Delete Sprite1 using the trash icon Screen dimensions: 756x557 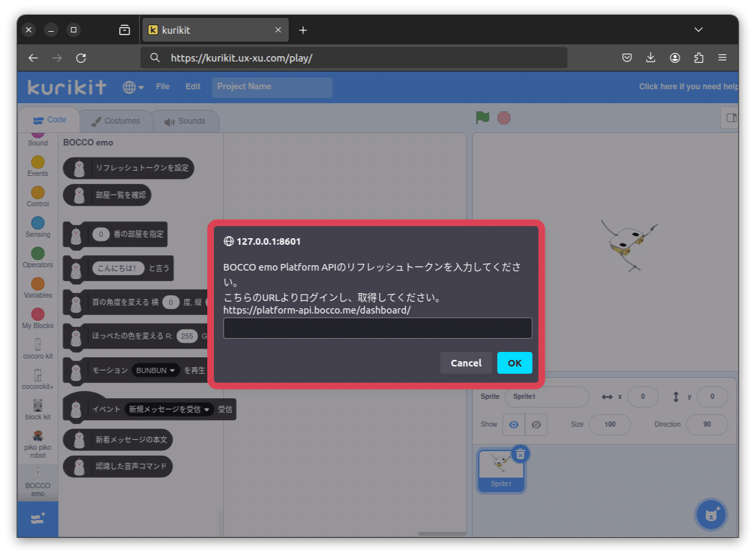pos(520,454)
